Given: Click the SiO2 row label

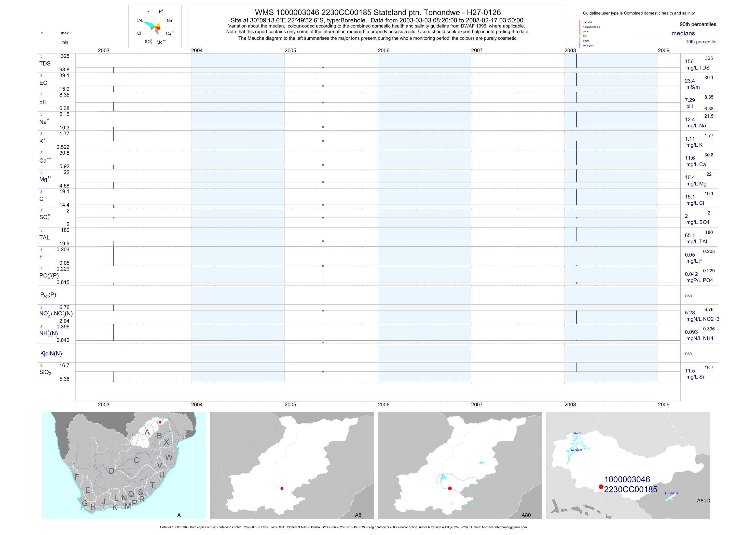Looking at the screenshot, I should (x=45, y=372).
